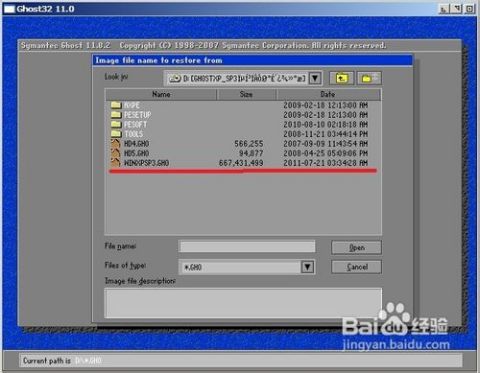The height and width of the screenshot is (373, 480).
Task: Expand the Look in drive dropdown arrow
Action: (x=315, y=78)
